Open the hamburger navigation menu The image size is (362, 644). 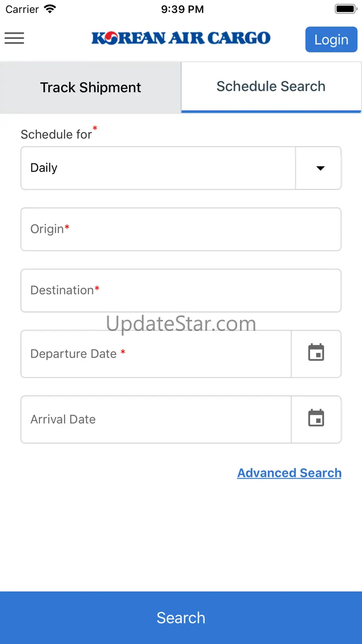tap(14, 38)
